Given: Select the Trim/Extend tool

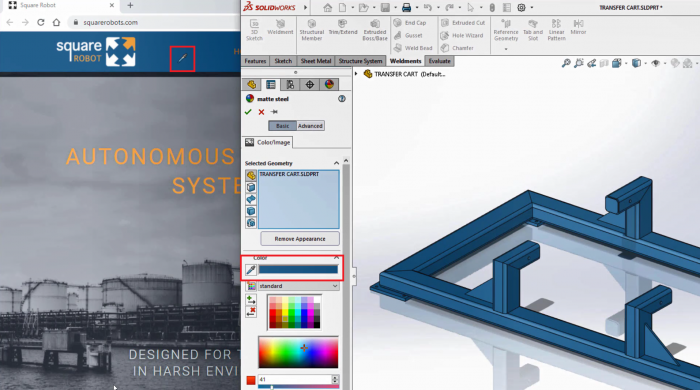Looking at the screenshot, I should point(343,27).
